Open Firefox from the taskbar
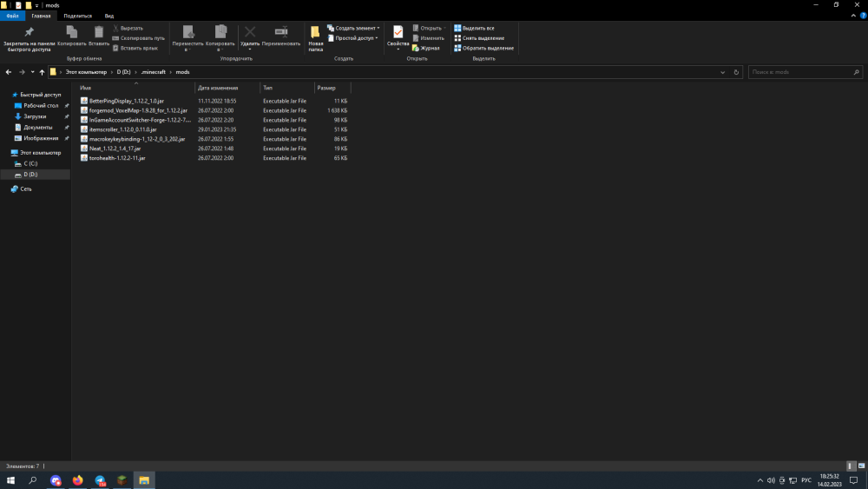Viewport: 868px width, 489px height. tap(77, 480)
